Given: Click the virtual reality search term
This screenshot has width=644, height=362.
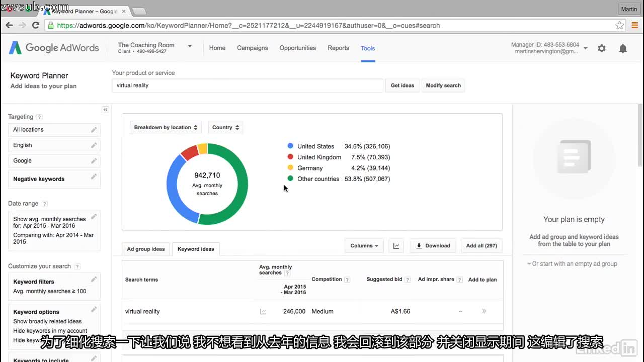Looking at the screenshot, I should pos(142,312).
